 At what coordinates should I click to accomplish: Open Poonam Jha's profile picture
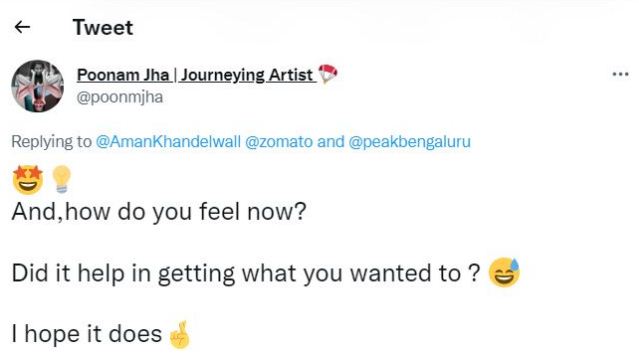(x=37, y=86)
